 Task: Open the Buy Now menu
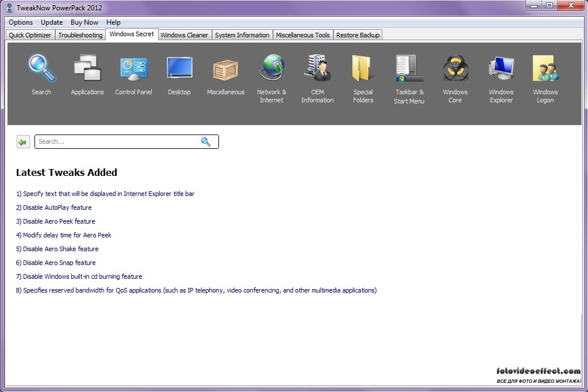click(84, 22)
